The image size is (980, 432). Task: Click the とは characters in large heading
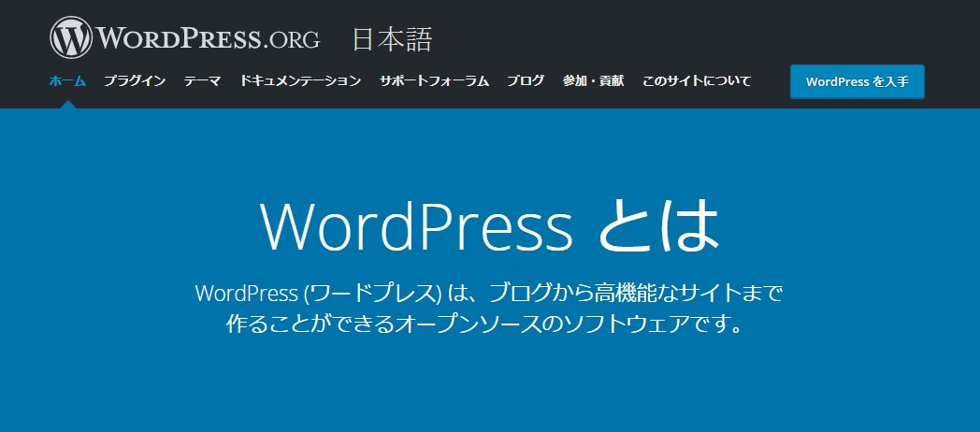click(x=659, y=227)
